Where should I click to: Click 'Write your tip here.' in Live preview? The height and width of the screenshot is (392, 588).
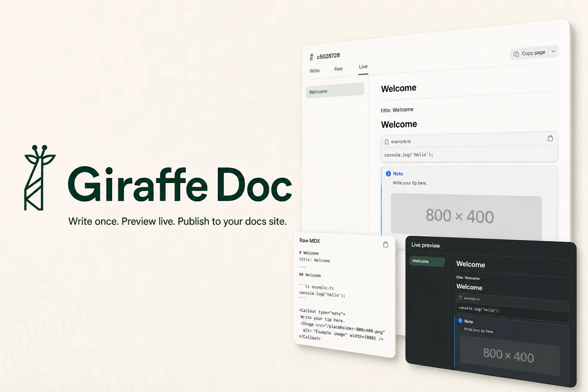pyautogui.click(x=479, y=330)
